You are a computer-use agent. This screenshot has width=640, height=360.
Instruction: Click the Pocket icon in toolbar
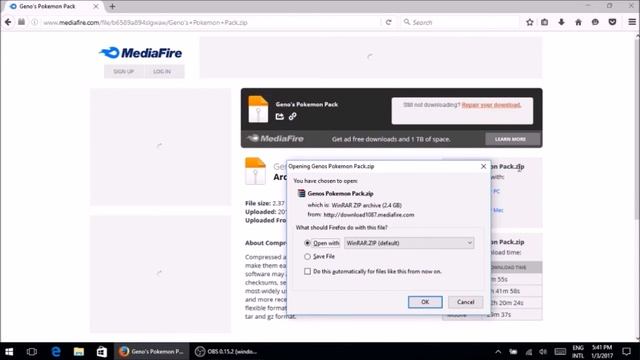(612, 22)
